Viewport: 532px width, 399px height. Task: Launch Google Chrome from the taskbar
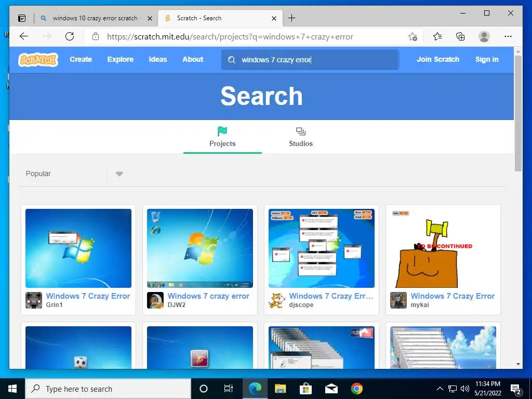[356, 389]
